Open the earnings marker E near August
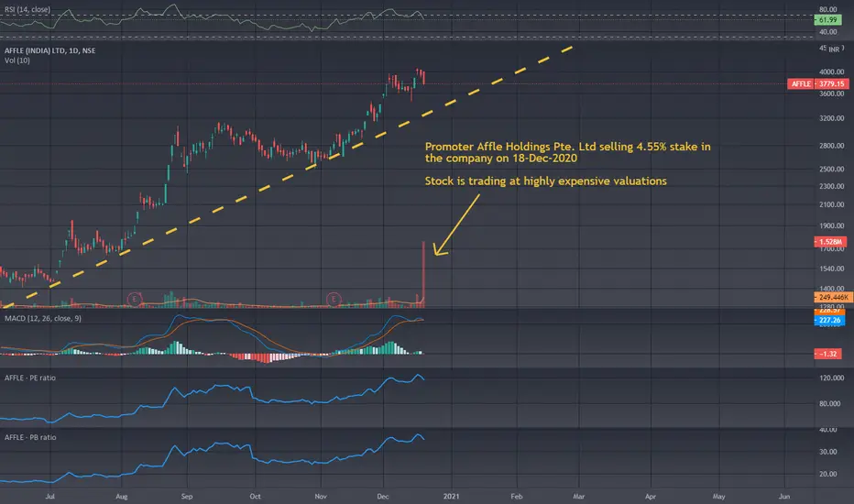Screen dimensions: 854x504 134,299
